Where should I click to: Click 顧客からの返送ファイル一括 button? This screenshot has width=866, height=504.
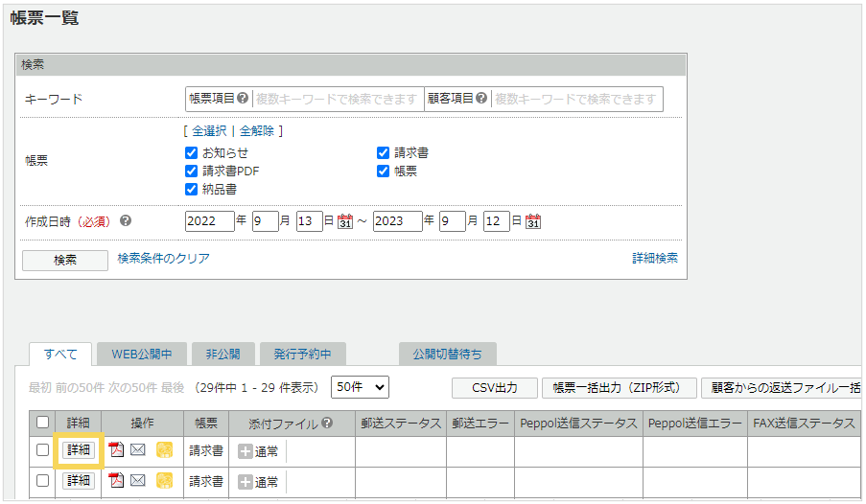[782, 387]
